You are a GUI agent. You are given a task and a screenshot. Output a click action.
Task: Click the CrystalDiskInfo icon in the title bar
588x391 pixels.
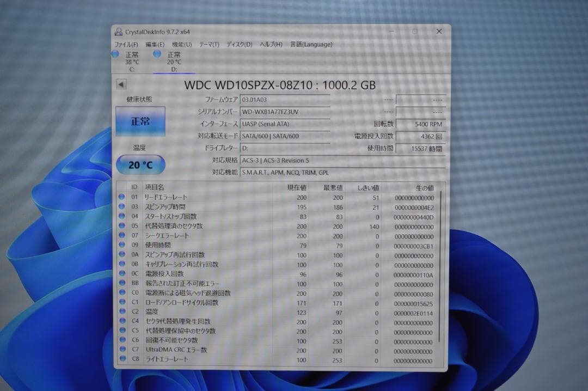pos(118,31)
